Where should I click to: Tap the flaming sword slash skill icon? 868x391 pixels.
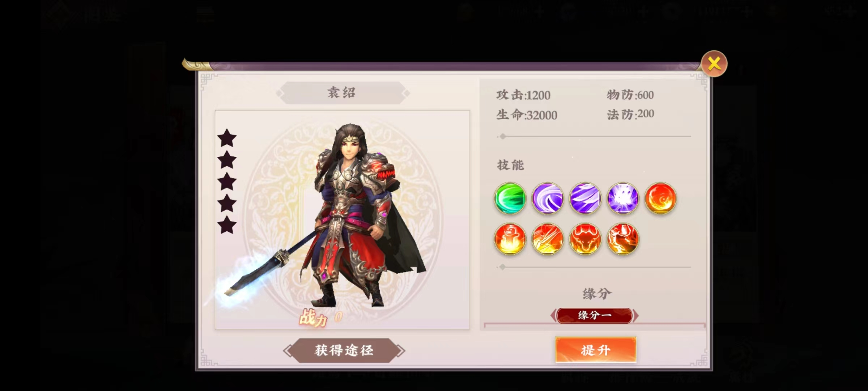pyautogui.click(x=548, y=239)
